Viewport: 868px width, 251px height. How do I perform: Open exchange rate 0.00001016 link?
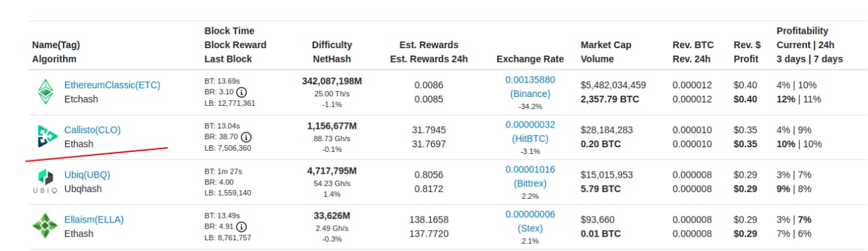pos(530,169)
